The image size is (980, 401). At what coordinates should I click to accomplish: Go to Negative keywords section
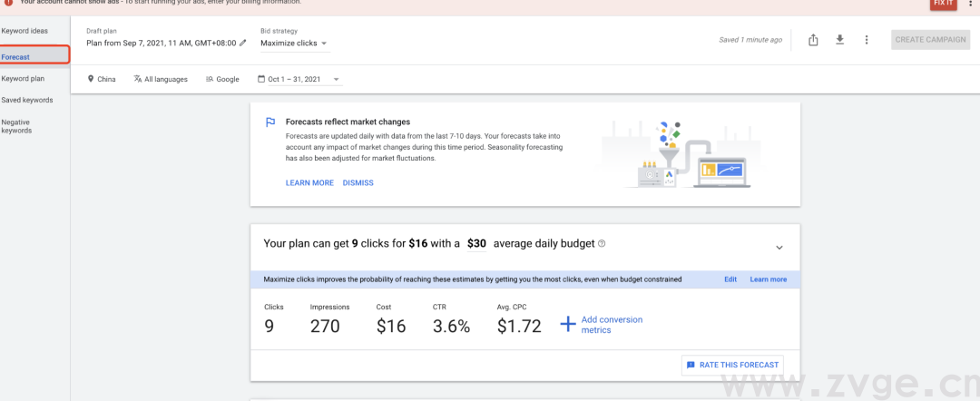coord(16,126)
